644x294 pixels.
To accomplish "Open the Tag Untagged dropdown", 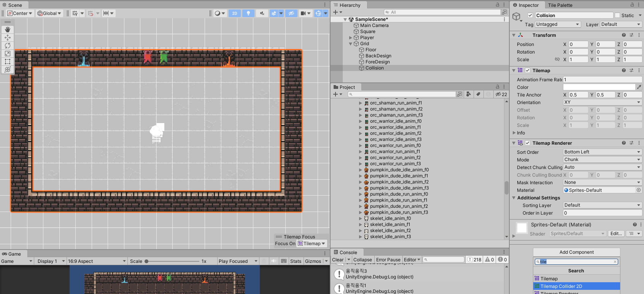I will click(558, 24).
